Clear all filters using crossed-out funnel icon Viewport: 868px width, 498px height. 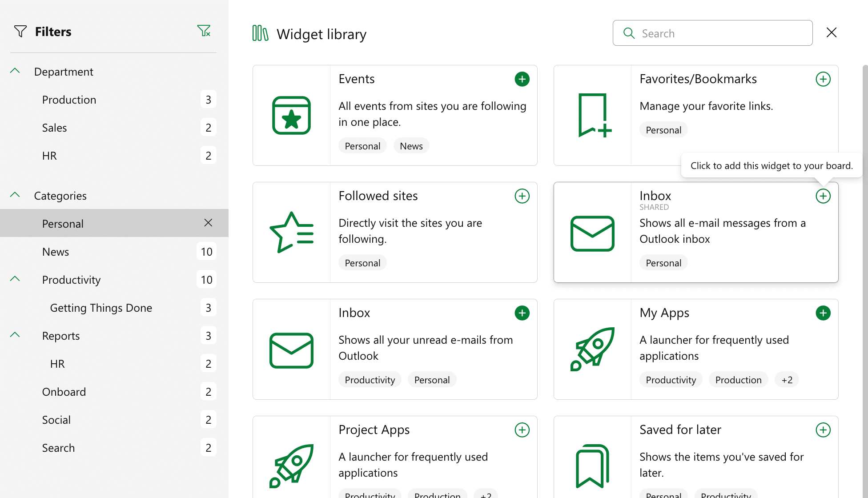(204, 31)
